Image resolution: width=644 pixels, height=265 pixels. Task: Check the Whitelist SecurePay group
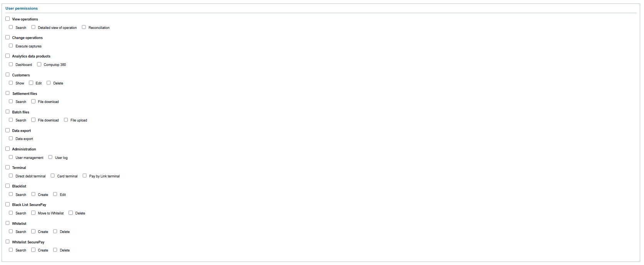click(7, 242)
